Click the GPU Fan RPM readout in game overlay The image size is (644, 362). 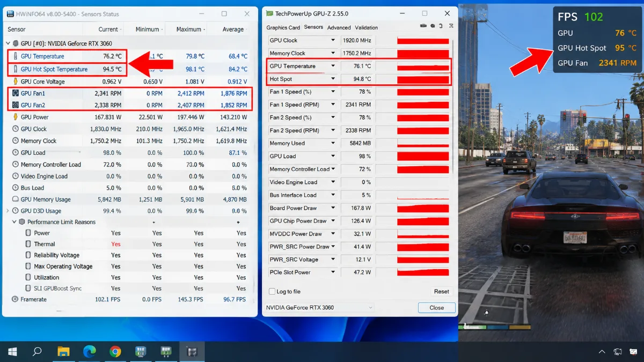(618, 63)
